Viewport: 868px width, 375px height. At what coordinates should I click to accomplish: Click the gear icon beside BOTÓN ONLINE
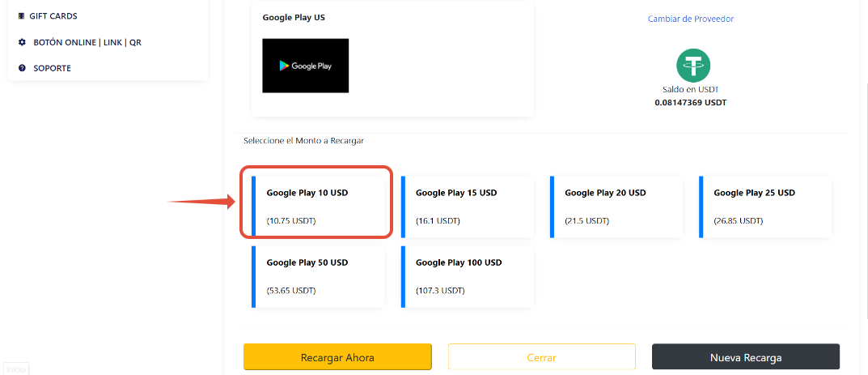pyautogui.click(x=22, y=42)
